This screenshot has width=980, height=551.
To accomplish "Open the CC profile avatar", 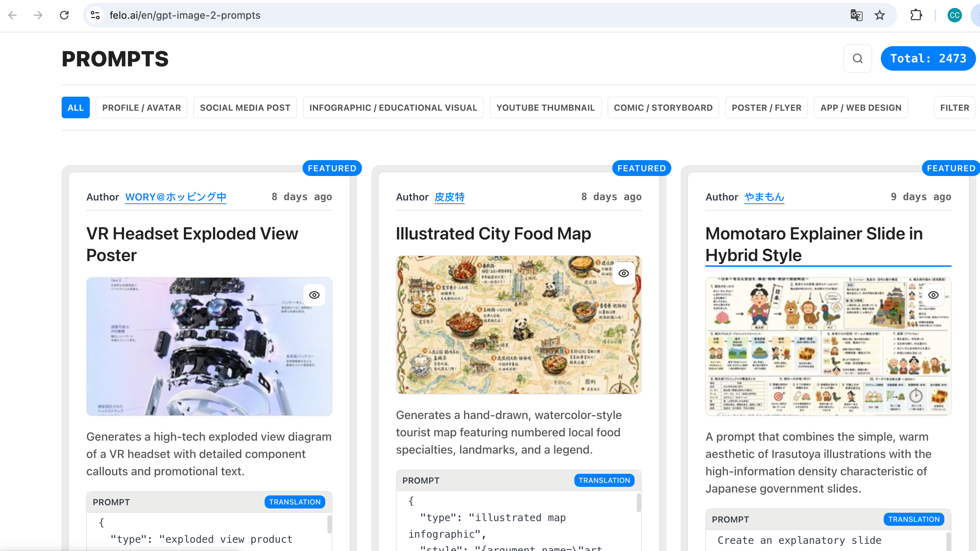I will [x=954, y=15].
